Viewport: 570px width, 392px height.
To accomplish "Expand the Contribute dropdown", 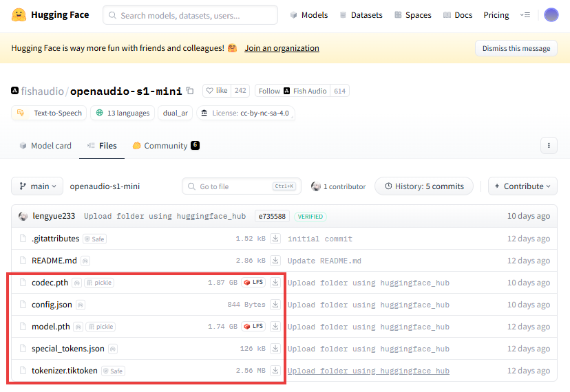I will [522, 186].
